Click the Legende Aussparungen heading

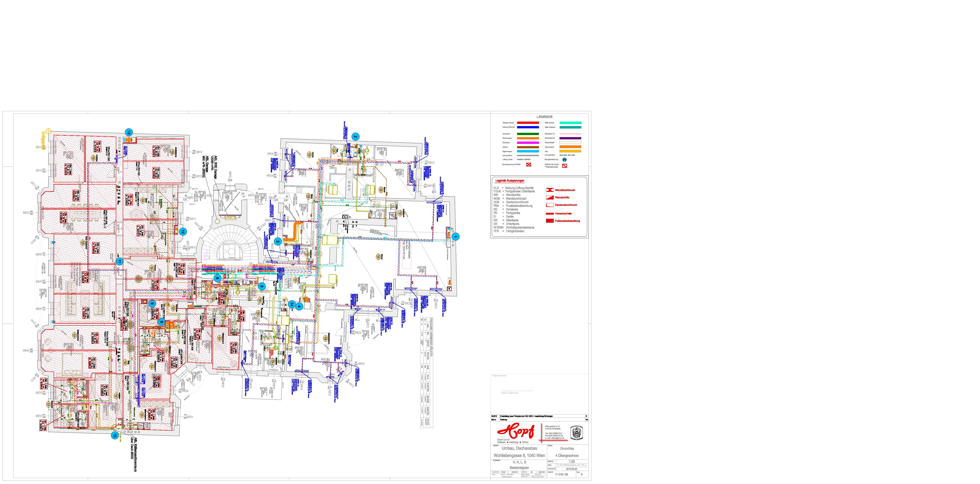point(509,181)
